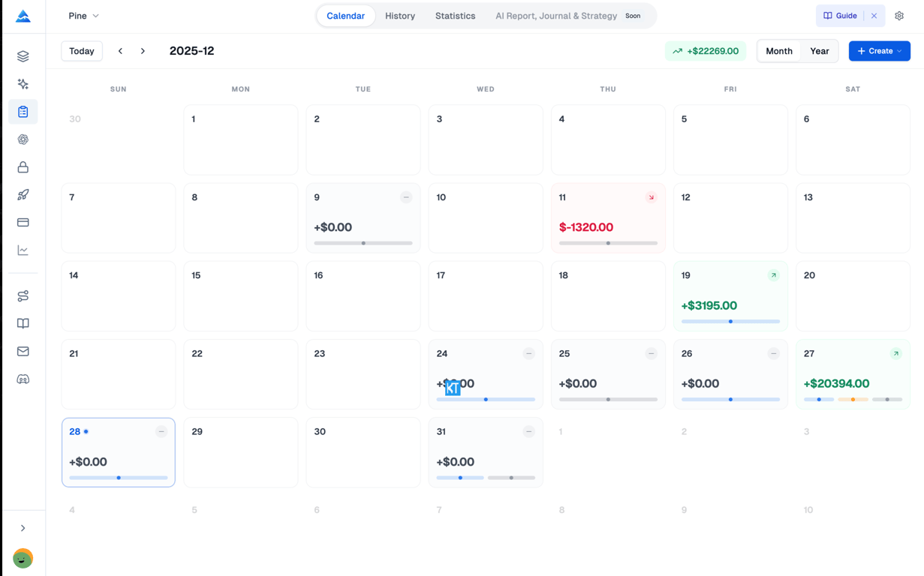The width and height of the screenshot is (924, 576).
Task: Open the settings gear icon
Action: coord(899,16)
